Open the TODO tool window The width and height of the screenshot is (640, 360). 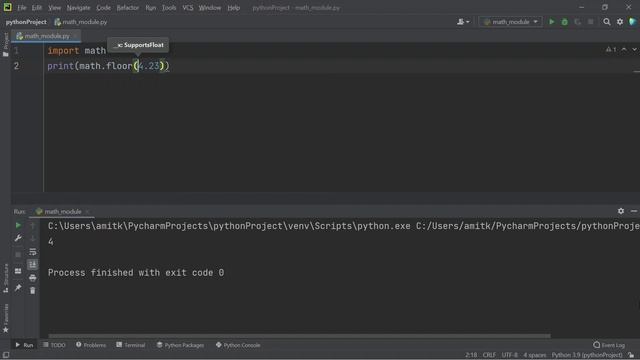[54, 345]
